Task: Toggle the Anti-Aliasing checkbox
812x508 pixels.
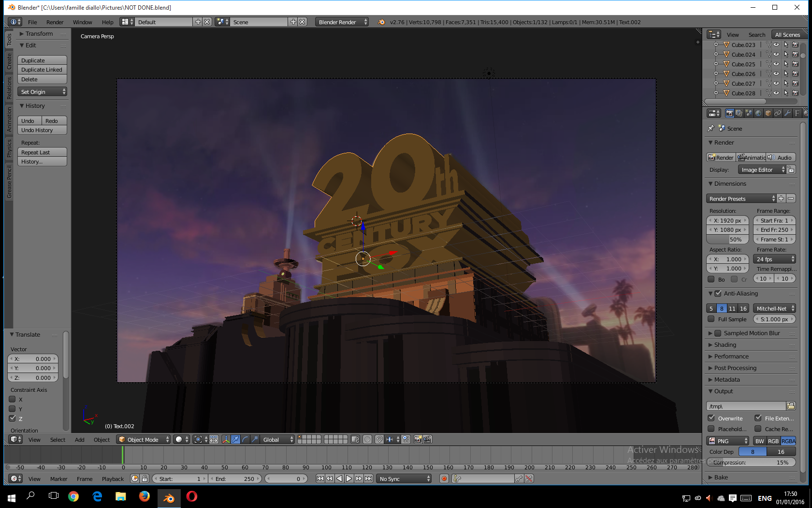Action: (718, 293)
